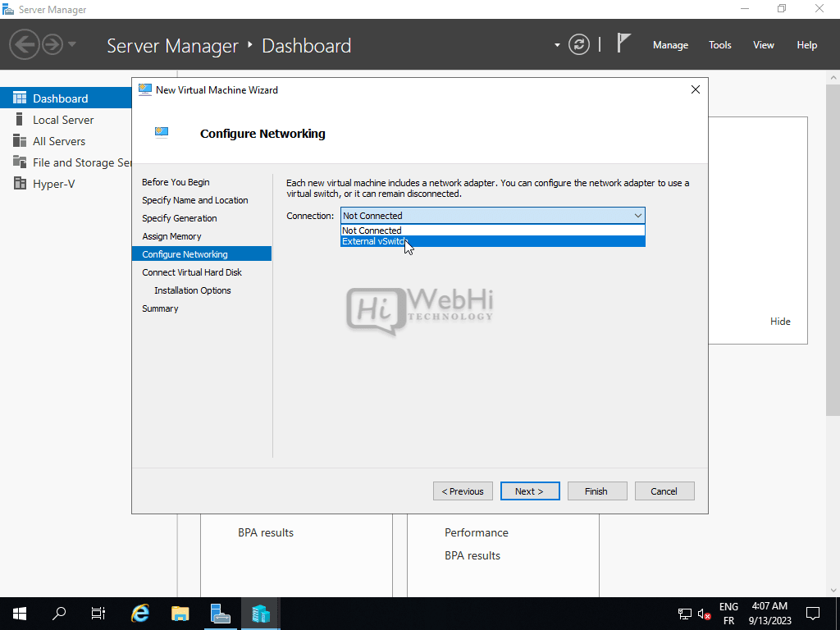Open the Tools menu
Screen dimensions: 840x630
(x=720, y=45)
